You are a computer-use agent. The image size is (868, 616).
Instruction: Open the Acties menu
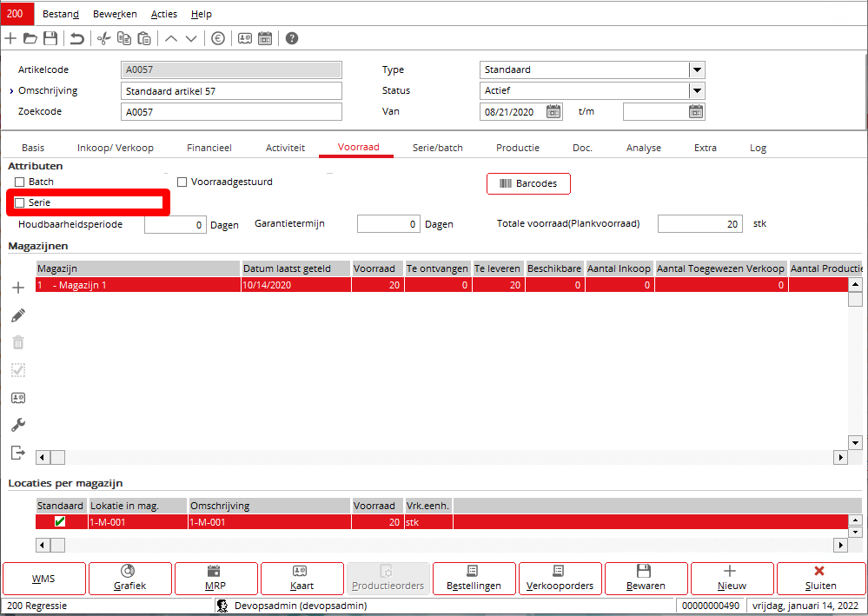[x=165, y=15]
